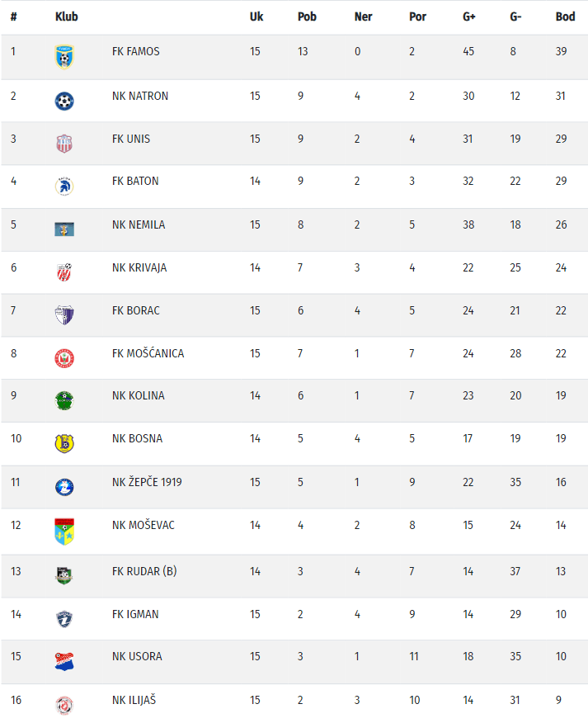Click the Klub column header

66,17
